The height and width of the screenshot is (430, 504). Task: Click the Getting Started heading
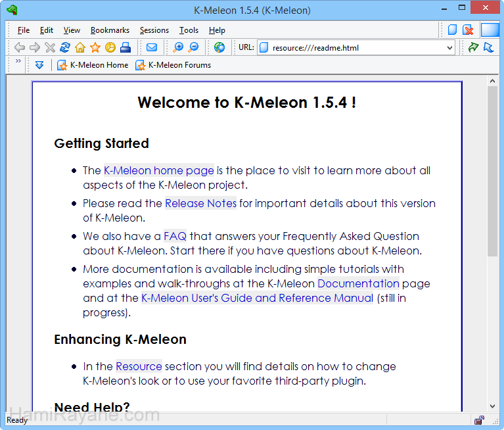click(x=102, y=143)
